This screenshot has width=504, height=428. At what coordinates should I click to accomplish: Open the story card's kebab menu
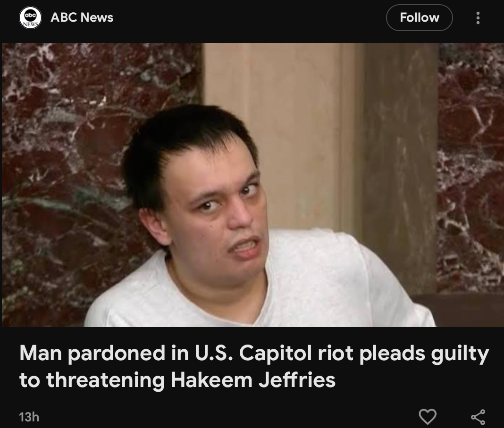[478, 17]
